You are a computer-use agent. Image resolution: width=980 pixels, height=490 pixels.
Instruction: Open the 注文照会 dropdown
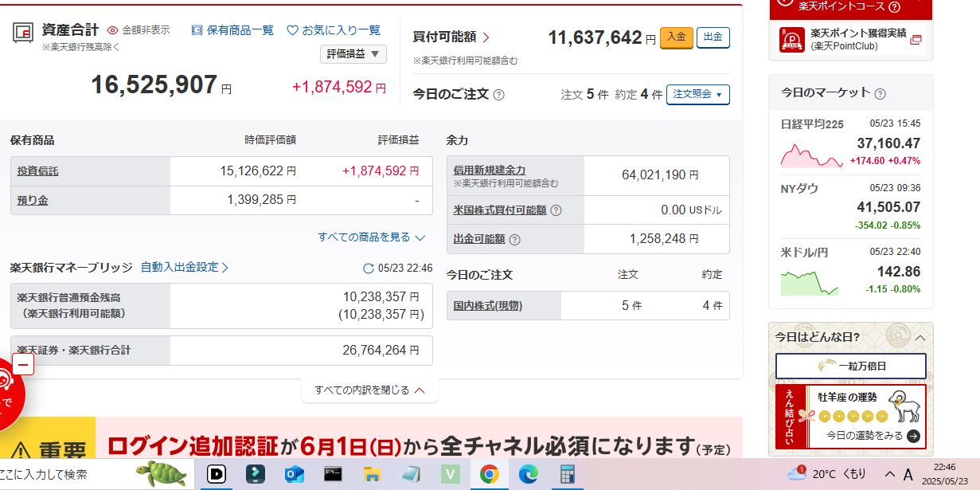[x=698, y=94]
